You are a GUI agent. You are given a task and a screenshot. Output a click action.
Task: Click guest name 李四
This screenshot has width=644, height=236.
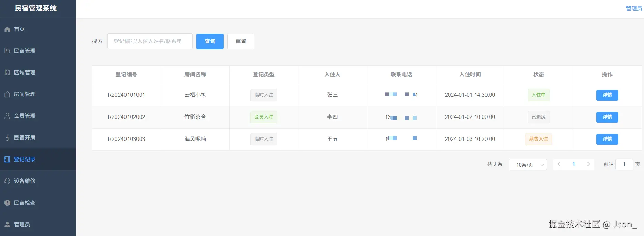(333, 117)
